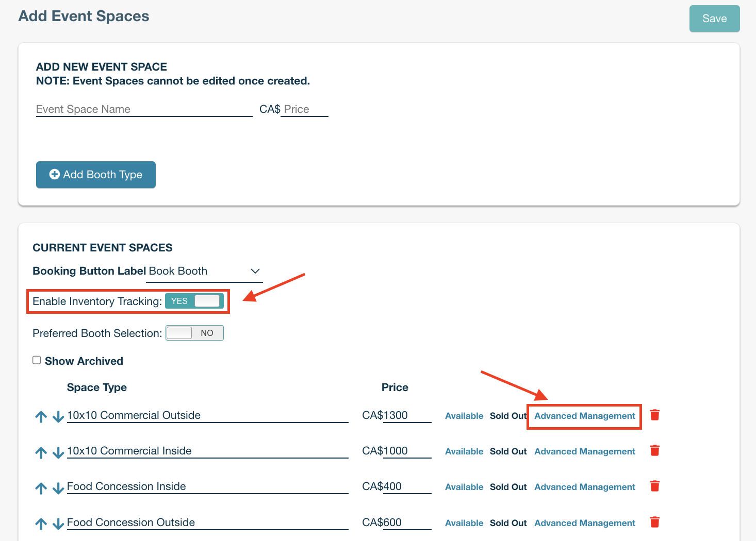The width and height of the screenshot is (756, 541).
Task: Edit the CA$400 price field
Action: pos(407,486)
